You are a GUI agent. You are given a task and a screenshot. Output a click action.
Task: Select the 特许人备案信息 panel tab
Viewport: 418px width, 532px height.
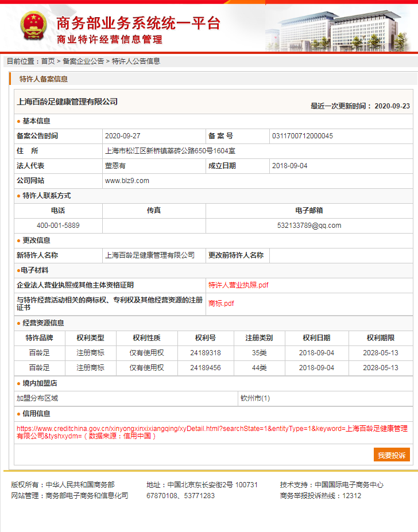click(44, 79)
